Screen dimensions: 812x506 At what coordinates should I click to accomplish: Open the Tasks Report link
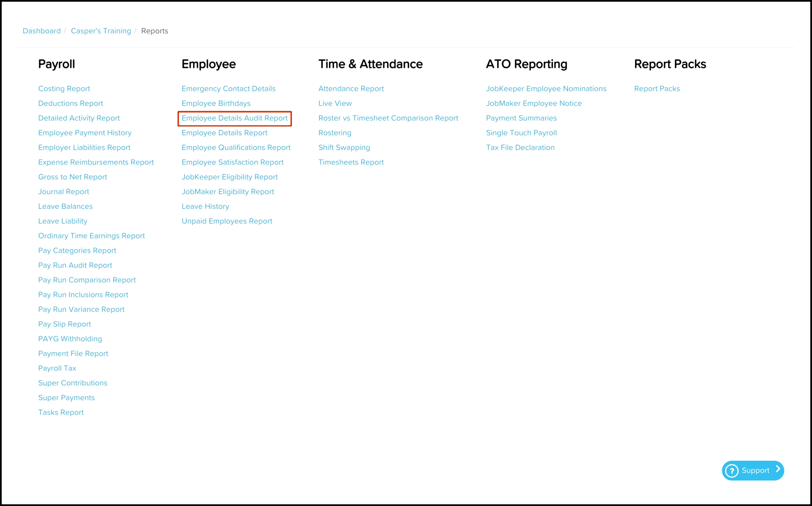tap(61, 412)
